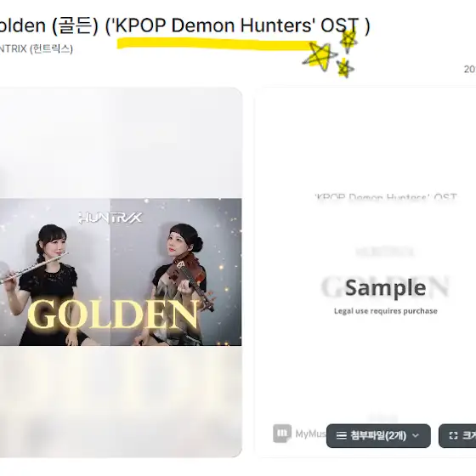Image resolution: width=476 pixels, height=476 pixels.
Task: Click the lowest small yellow star doodle
Action: click(x=344, y=68)
